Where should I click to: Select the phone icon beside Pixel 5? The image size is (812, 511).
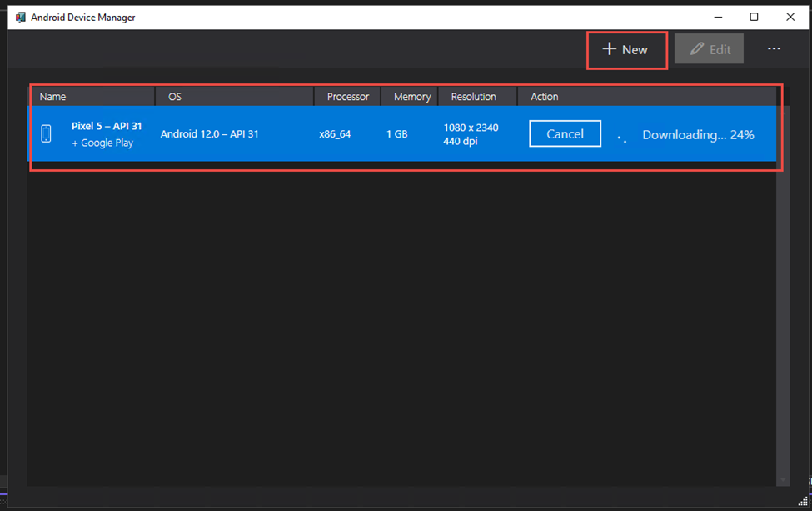44,133
